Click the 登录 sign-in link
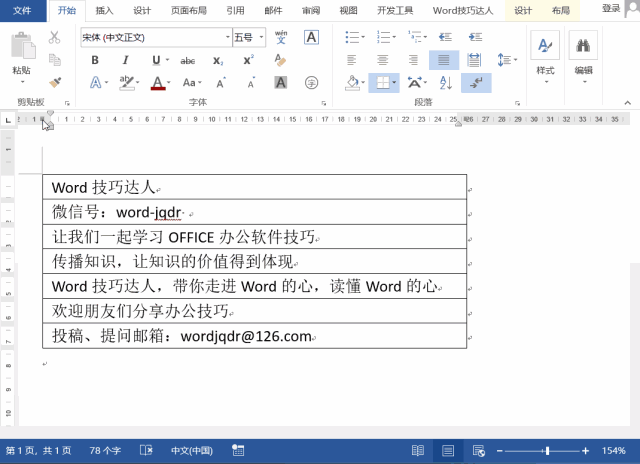 click(611, 9)
